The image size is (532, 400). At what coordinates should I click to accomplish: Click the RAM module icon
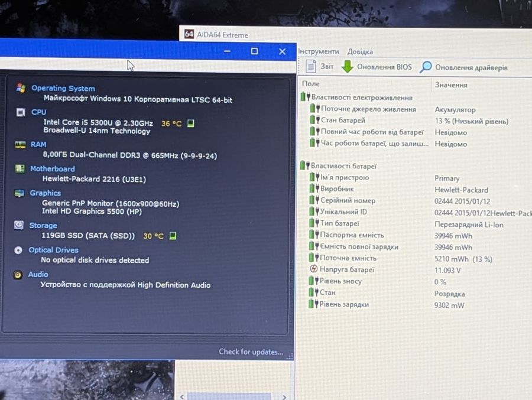(20, 145)
